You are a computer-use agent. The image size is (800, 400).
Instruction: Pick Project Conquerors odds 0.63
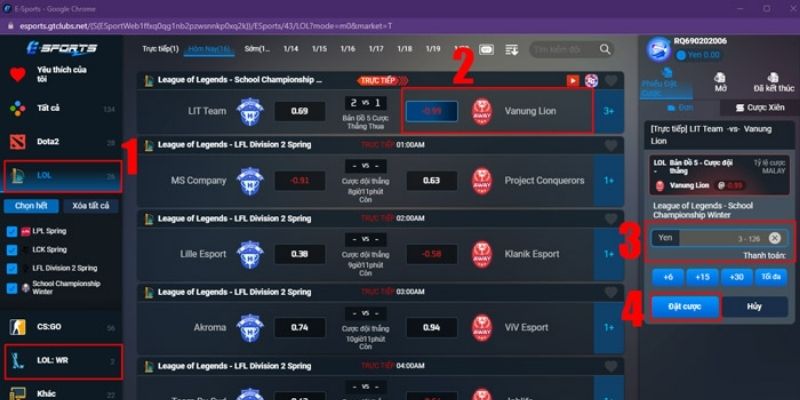[432, 181]
